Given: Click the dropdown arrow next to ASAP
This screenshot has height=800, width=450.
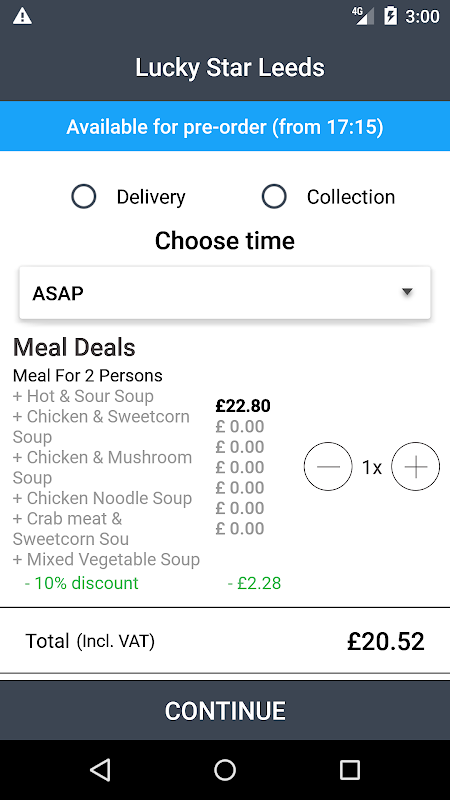Looking at the screenshot, I should (407, 292).
